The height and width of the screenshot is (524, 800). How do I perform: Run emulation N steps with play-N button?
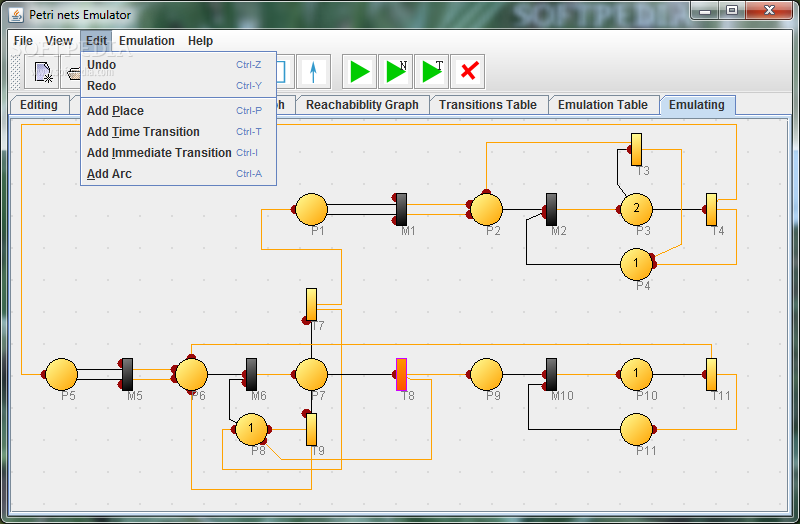click(x=396, y=71)
